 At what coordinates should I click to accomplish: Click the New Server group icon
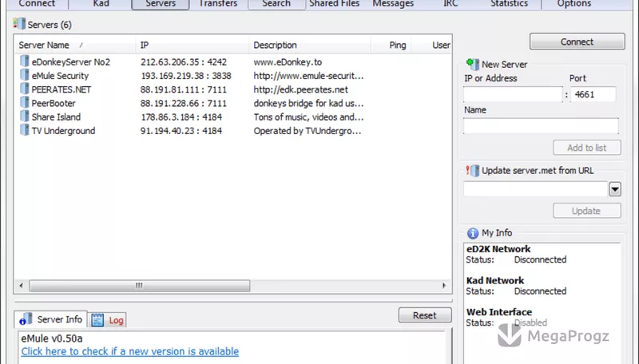(x=473, y=64)
